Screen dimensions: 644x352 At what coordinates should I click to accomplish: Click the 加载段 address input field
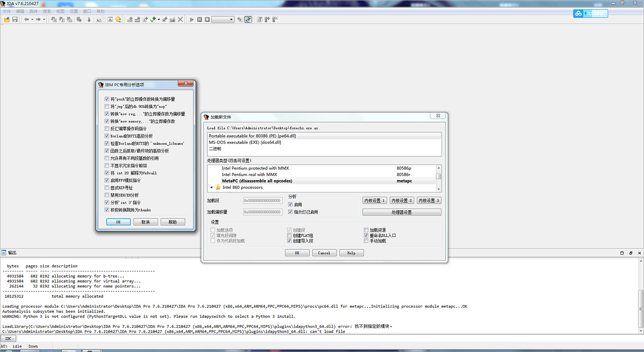263,201
